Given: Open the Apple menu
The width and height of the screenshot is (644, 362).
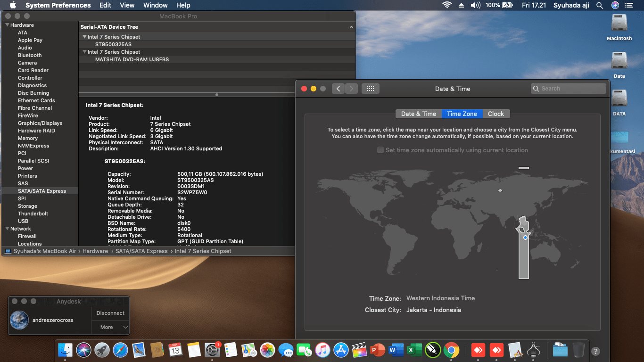Looking at the screenshot, I should pos(13,5).
